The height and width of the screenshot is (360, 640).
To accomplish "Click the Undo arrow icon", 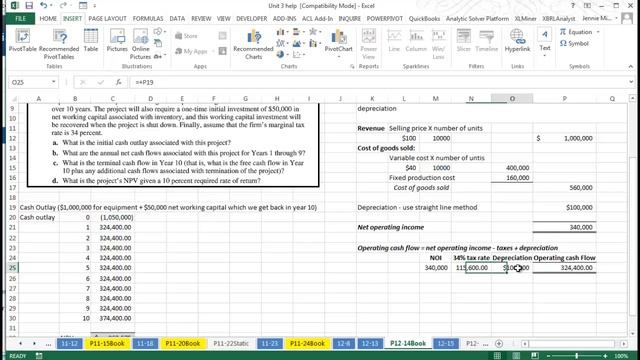I will 43,6.
